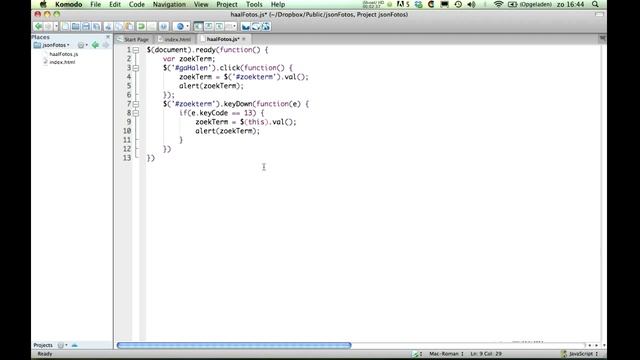The height and width of the screenshot is (360, 640).
Task: Click the blue globe preview-in-browser icon
Action: click(x=180, y=27)
